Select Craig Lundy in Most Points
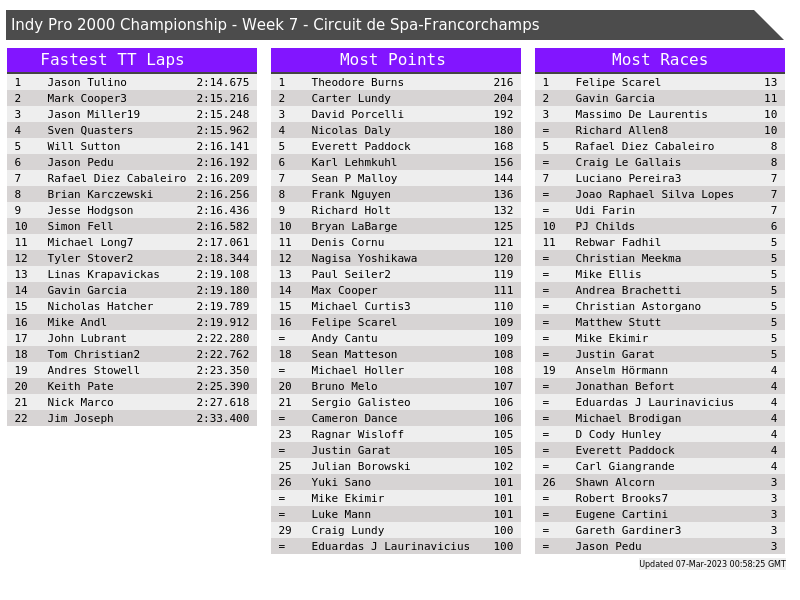800x600 pixels. (347, 530)
